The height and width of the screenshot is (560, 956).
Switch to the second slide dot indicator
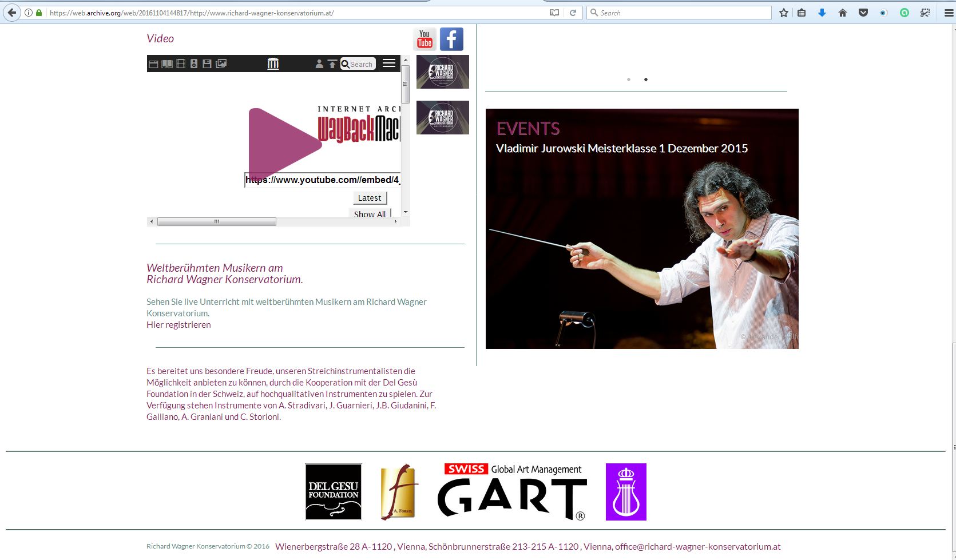tap(646, 80)
